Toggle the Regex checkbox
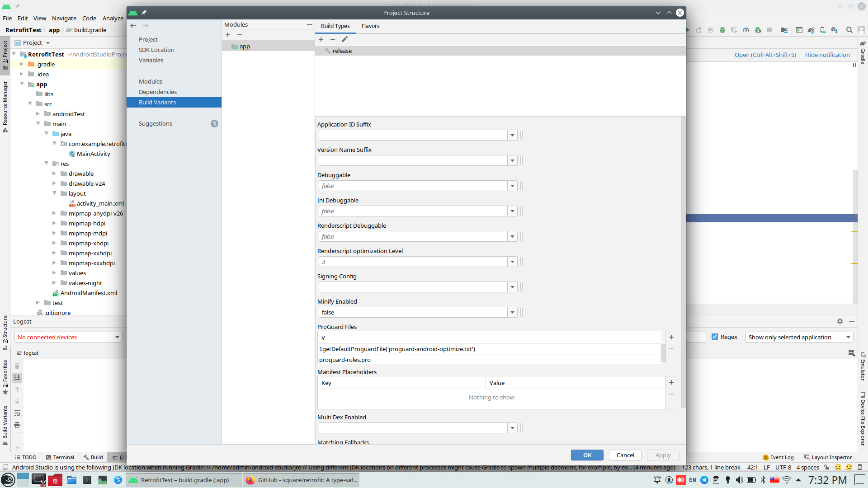The width and height of the screenshot is (868, 488). coord(715,337)
